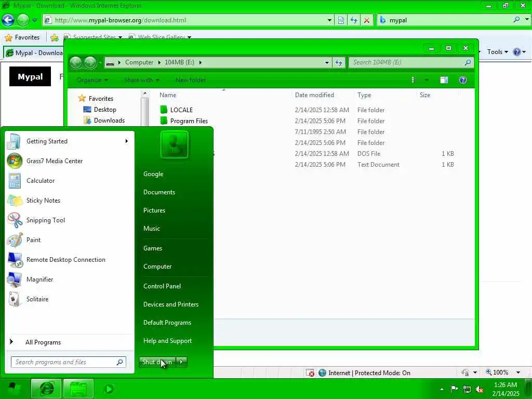This screenshot has height=399, width=532.
Task: Click IE Refresh button
Action: [354, 20]
